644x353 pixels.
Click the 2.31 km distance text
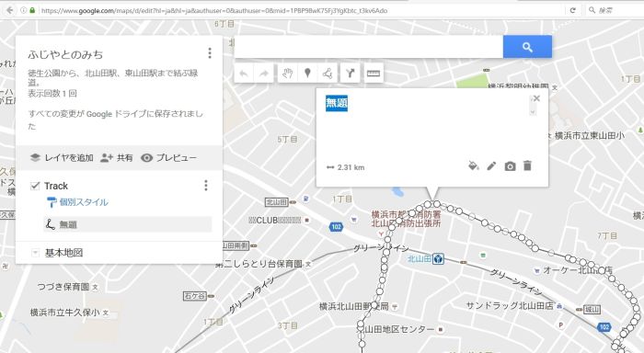point(351,167)
